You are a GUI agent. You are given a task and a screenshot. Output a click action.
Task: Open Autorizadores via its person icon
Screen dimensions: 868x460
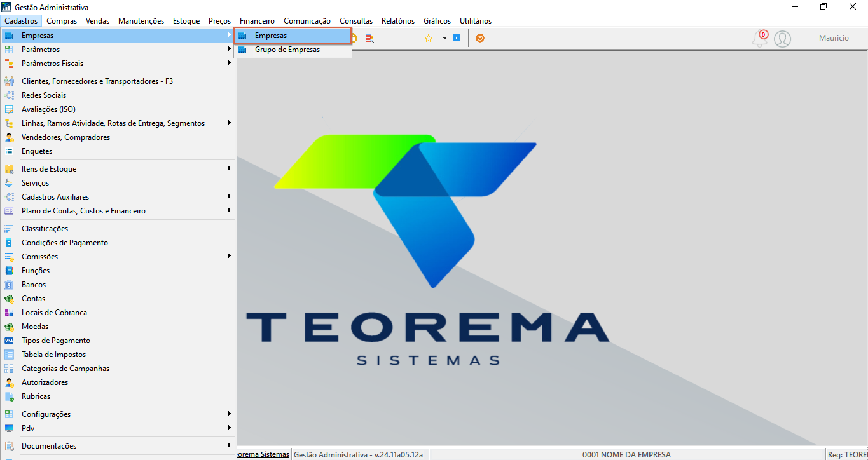pyautogui.click(x=9, y=382)
